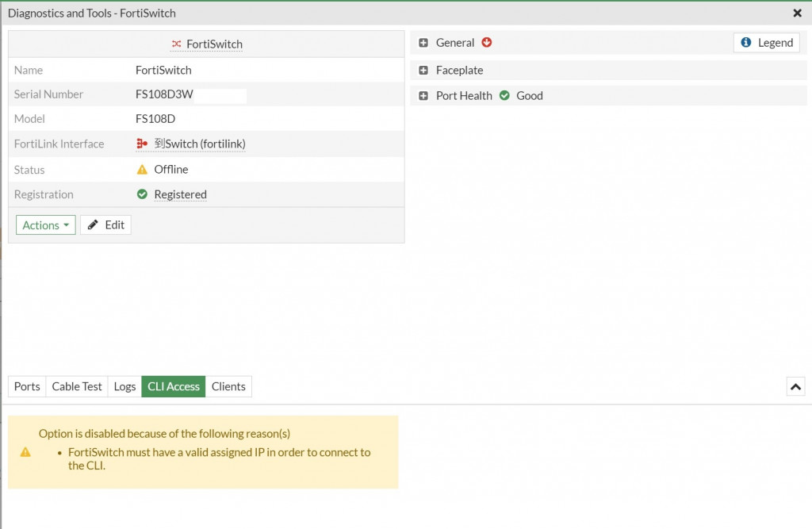Screen dimensions: 812x529
Task: Close the Diagnostics and Tools dialog
Action: (797, 13)
